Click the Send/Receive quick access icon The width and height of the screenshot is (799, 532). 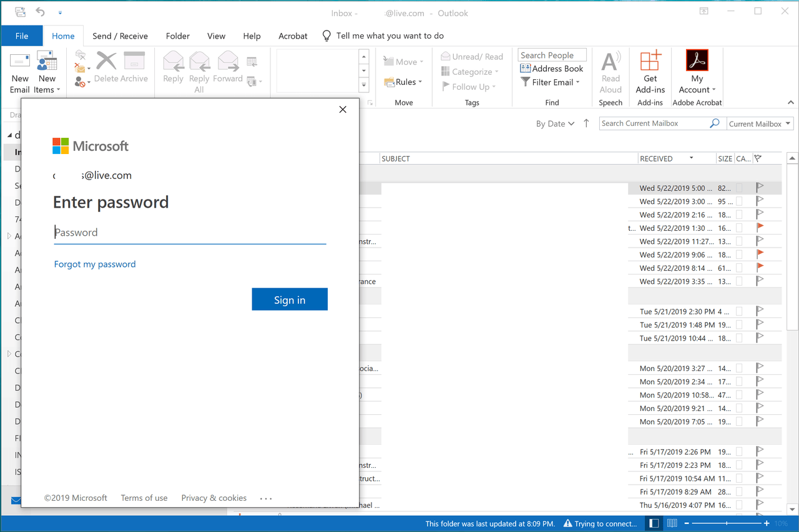point(20,12)
